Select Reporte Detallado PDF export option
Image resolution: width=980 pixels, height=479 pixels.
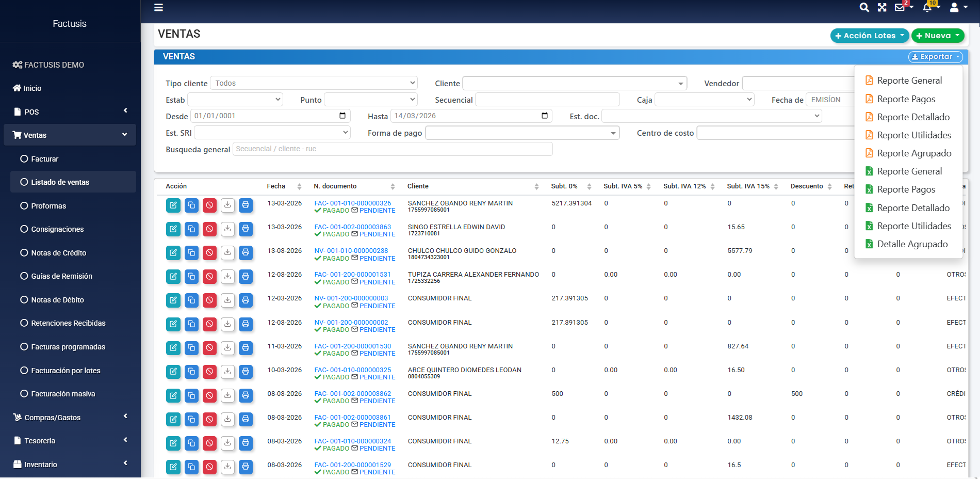tap(912, 117)
